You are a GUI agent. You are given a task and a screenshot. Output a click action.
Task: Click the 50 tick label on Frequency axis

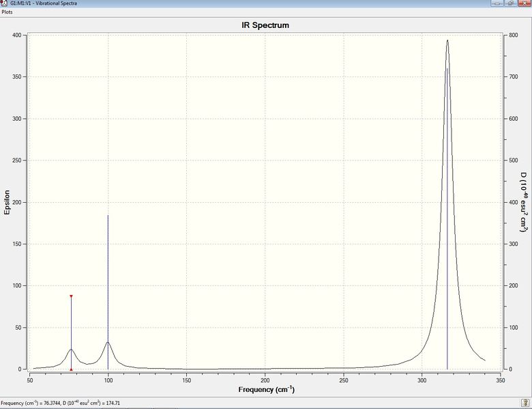(30, 380)
